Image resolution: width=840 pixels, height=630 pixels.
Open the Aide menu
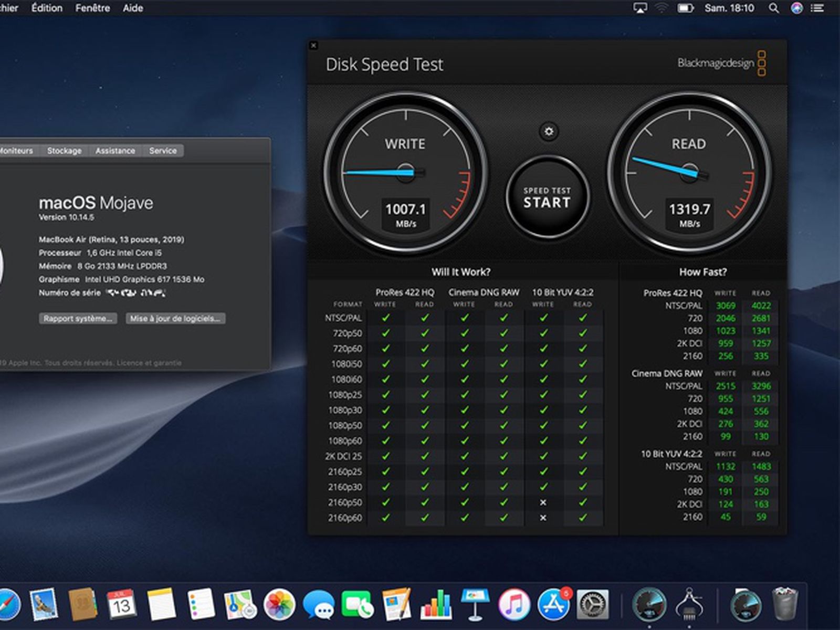[x=133, y=8]
